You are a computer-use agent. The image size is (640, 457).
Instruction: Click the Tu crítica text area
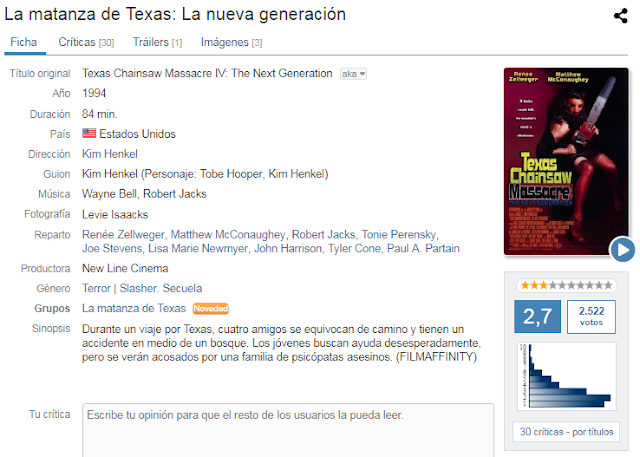(288, 430)
